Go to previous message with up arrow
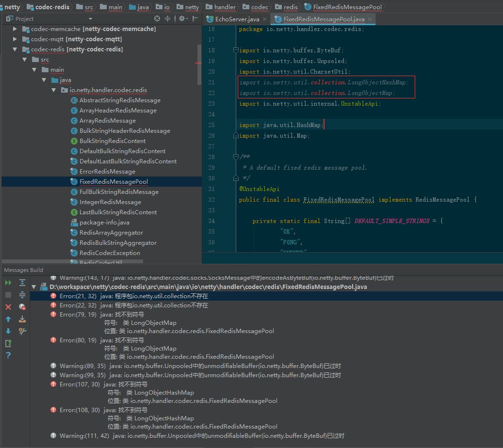The height and width of the screenshot is (448, 503). (8, 319)
